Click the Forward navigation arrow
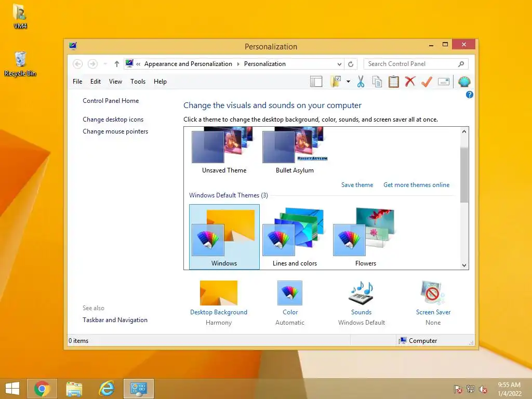This screenshot has width=532, height=399. pos(92,64)
